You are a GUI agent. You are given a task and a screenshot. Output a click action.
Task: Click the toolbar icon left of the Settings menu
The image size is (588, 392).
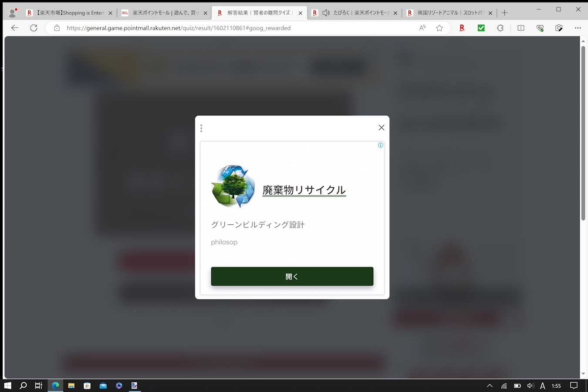point(559,28)
